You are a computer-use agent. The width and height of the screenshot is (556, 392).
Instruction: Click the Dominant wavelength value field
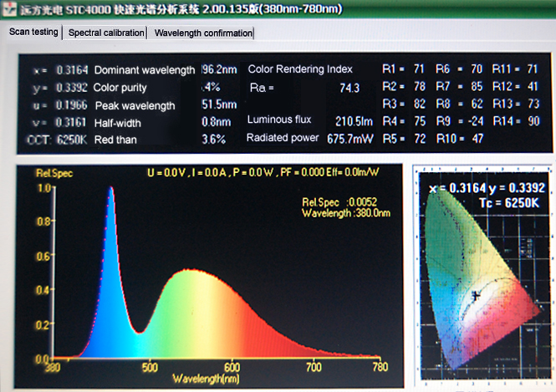219,70
